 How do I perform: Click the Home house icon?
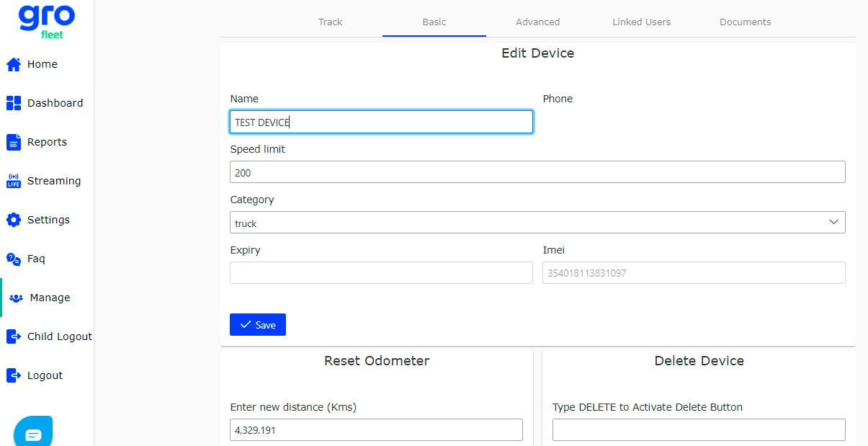[x=13, y=65]
